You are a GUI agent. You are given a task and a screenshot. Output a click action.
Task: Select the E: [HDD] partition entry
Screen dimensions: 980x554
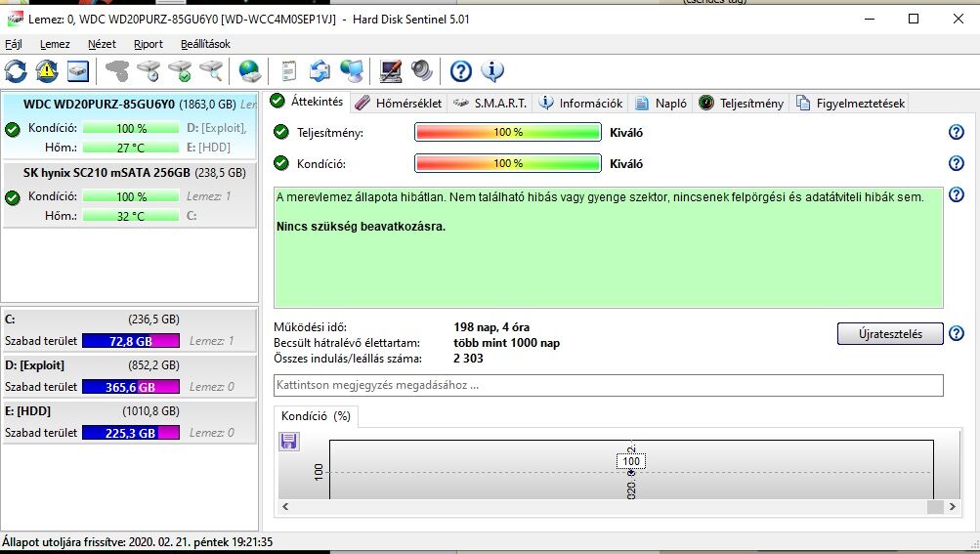[x=129, y=422]
